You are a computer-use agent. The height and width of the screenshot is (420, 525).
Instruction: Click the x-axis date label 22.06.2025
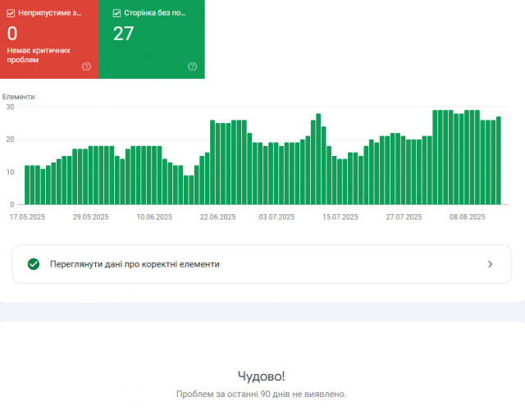pyautogui.click(x=218, y=217)
